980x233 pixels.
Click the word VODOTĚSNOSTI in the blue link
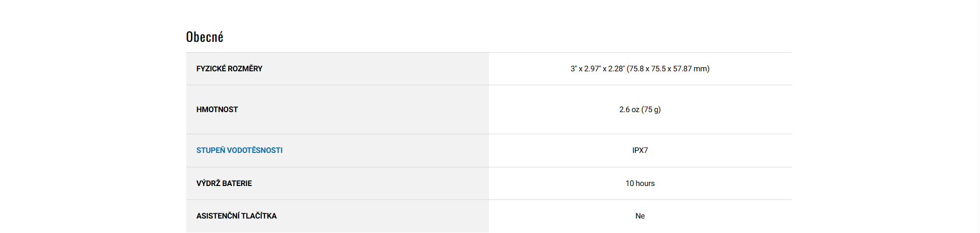pos(255,150)
